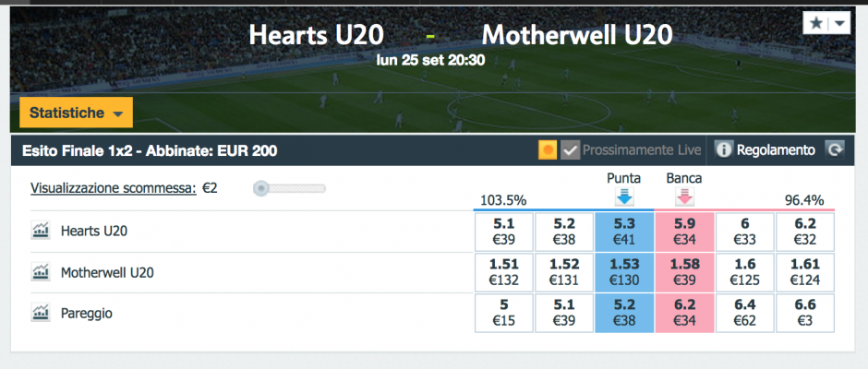Image resolution: width=868 pixels, height=369 pixels.
Task: Click the Visualizzazione scommessa link
Action: point(114,188)
